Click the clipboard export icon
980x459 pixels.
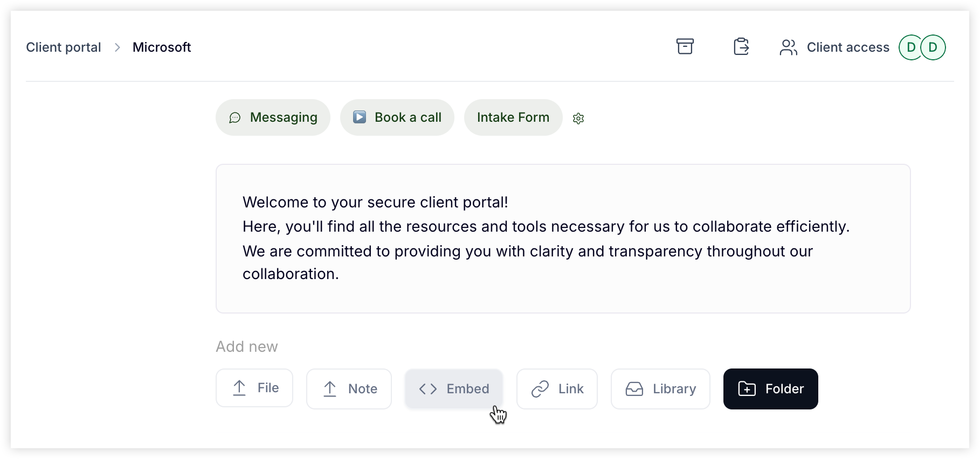point(741,47)
